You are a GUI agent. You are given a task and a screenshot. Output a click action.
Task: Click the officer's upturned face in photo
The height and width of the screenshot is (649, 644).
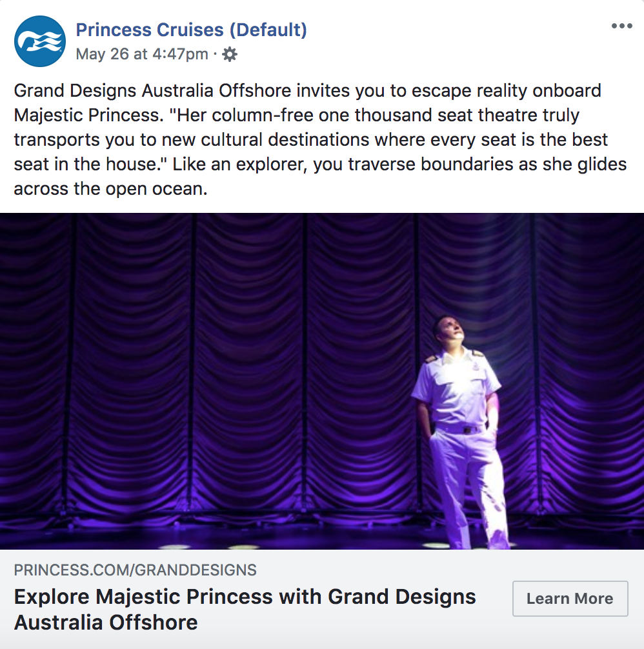click(x=450, y=331)
